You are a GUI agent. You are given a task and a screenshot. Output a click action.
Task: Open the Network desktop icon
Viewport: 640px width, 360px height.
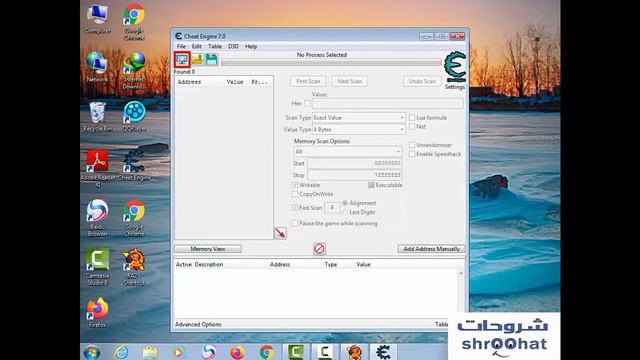tap(98, 67)
